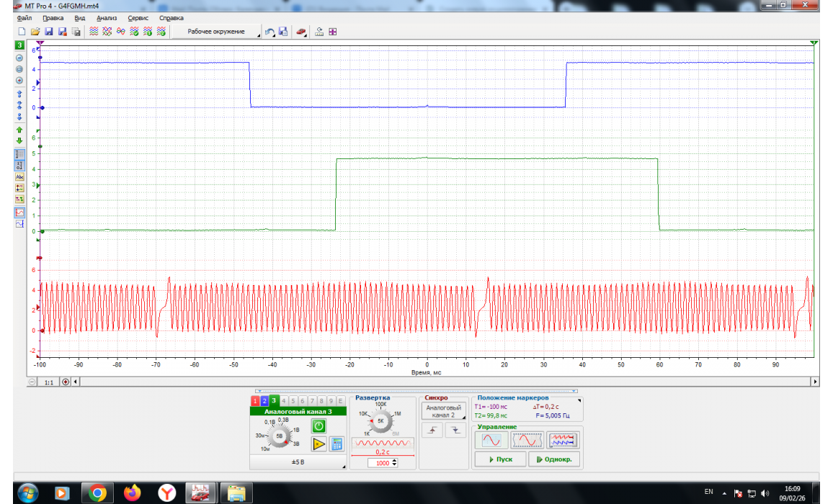Click the car icon in toolbar
The width and height of the screenshot is (833, 504).
(x=300, y=32)
